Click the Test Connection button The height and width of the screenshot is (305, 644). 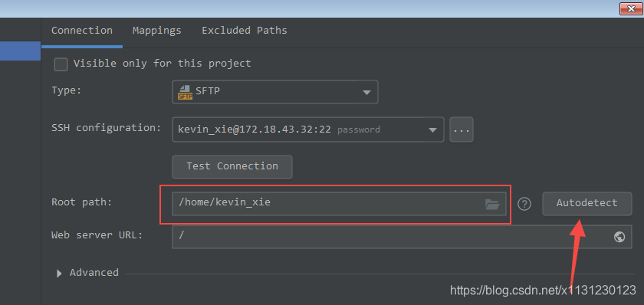pos(232,166)
